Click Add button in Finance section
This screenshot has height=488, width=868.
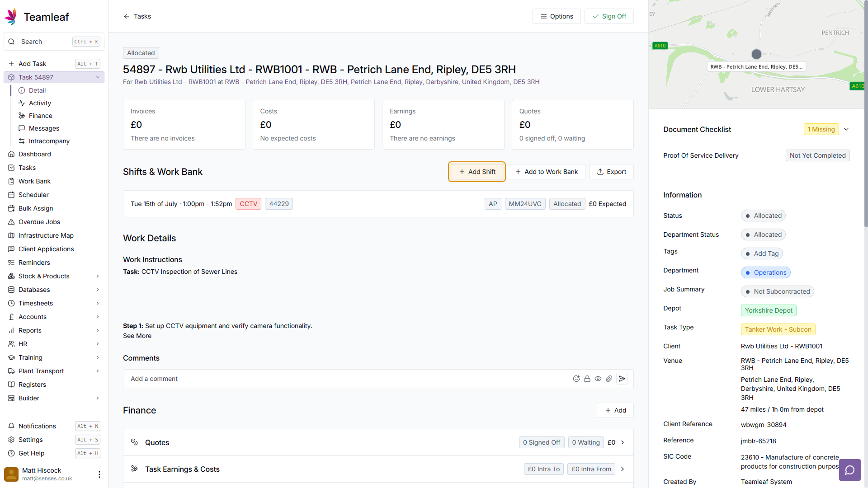[x=615, y=410]
